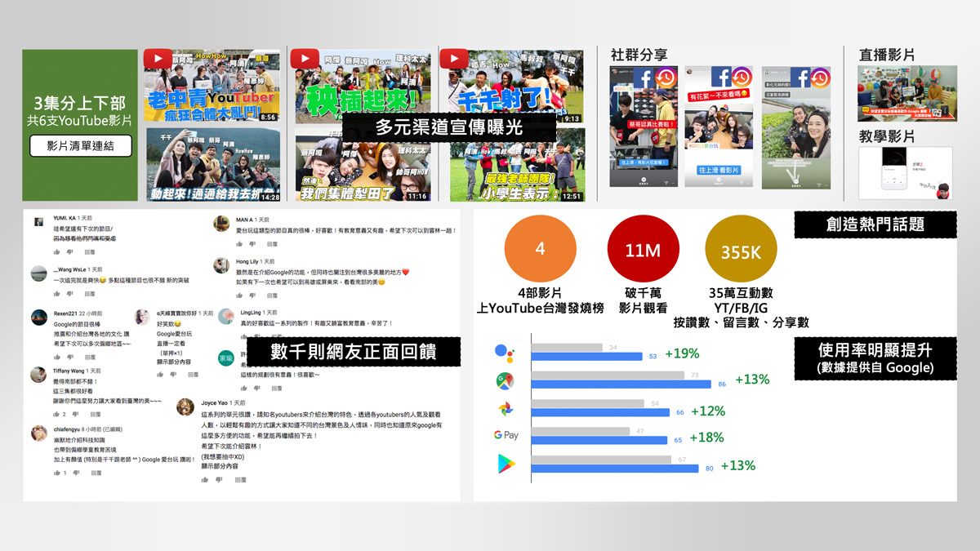Viewport: 980px width, 551px height.
Task: Click the YouTube icon on 老中青YouTuber thumbnail
Action: (x=158, y=59)
